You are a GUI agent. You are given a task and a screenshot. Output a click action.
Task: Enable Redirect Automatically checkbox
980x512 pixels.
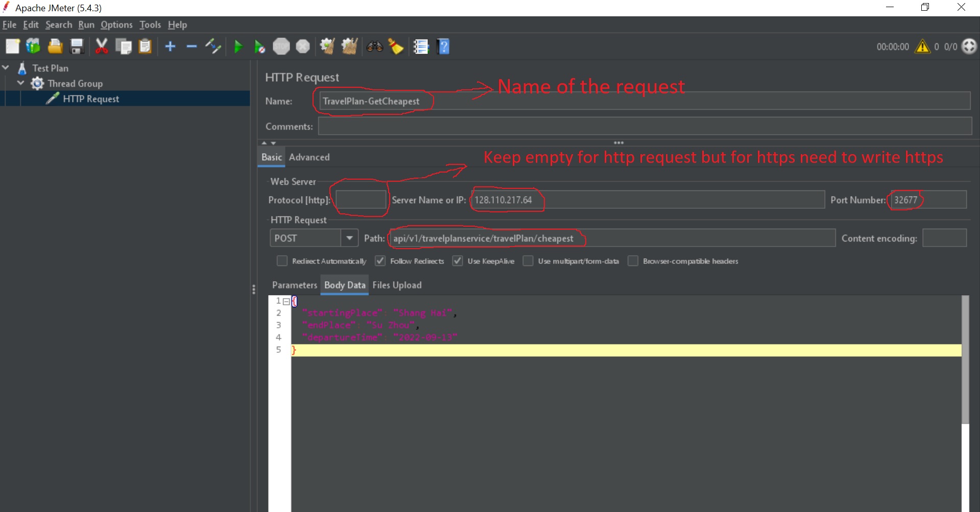282,261
